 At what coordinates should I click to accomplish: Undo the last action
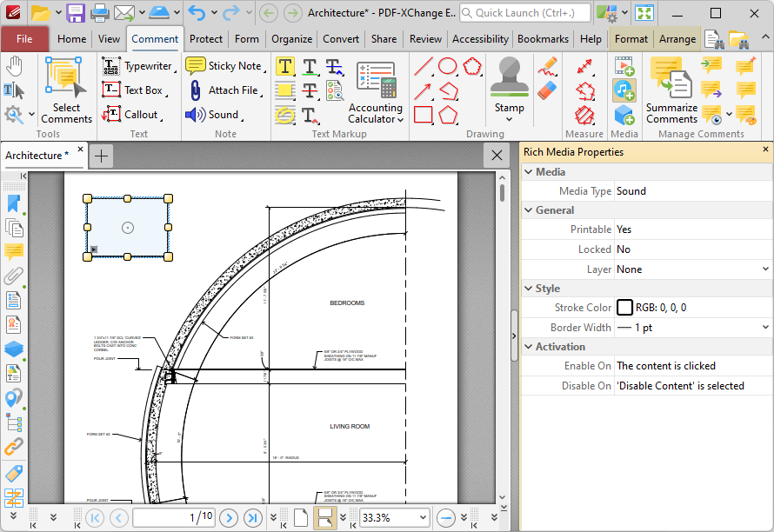(197, 13)
